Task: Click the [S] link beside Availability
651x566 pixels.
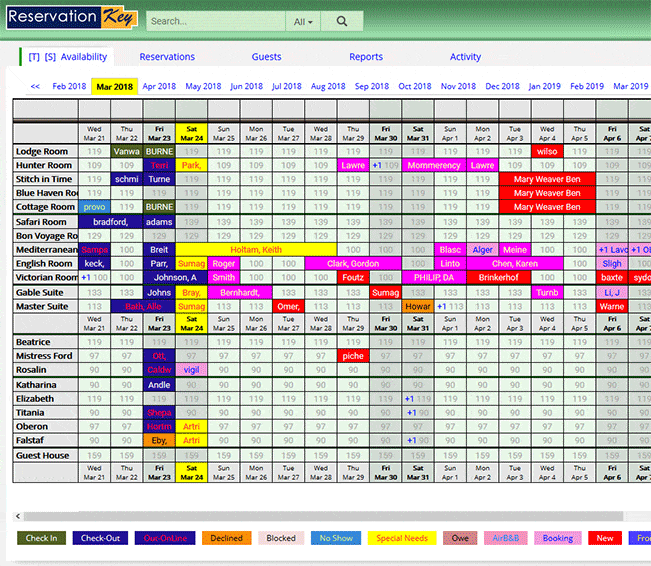Action: (x=50, y=57)
